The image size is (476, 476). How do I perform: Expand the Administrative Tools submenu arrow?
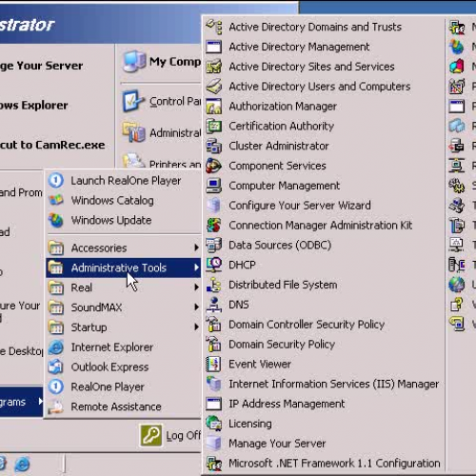coord(196,268)
